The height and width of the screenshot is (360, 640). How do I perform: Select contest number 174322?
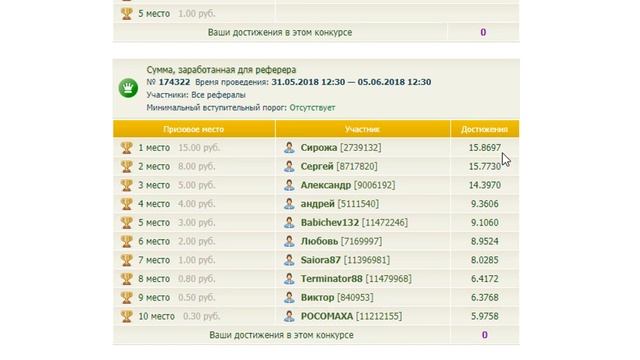coord(174,82)
